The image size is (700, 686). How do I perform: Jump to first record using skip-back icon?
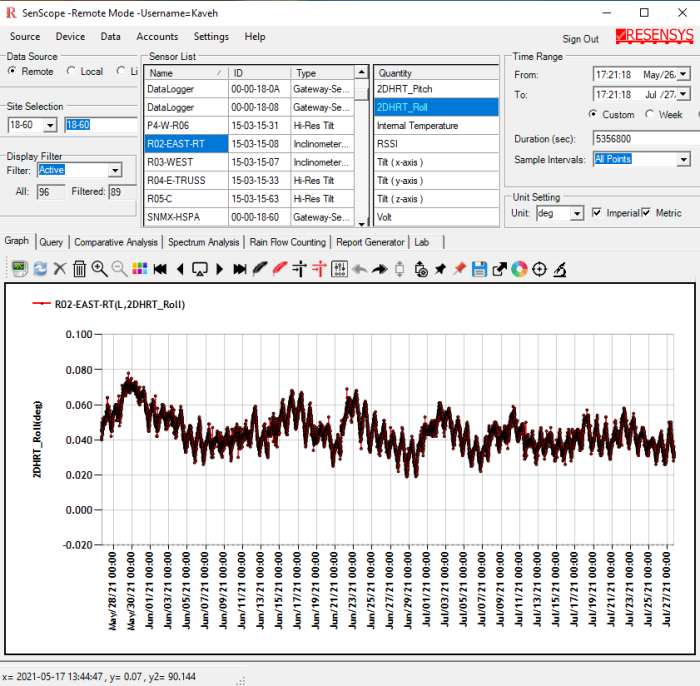pyautogui.click(x=160, y=268)
